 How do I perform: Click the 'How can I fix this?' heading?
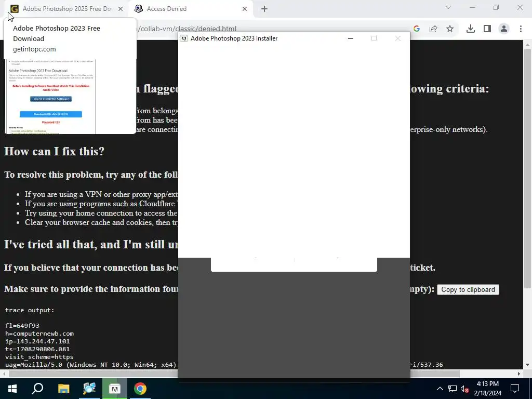pos(54,151)
